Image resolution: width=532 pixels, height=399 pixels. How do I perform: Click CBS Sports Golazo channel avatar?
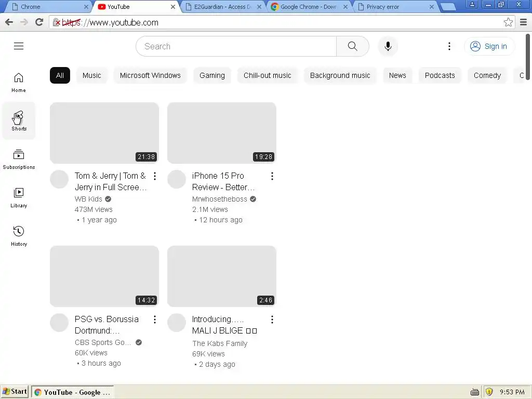pyautogui.click(x=59, y=323)
